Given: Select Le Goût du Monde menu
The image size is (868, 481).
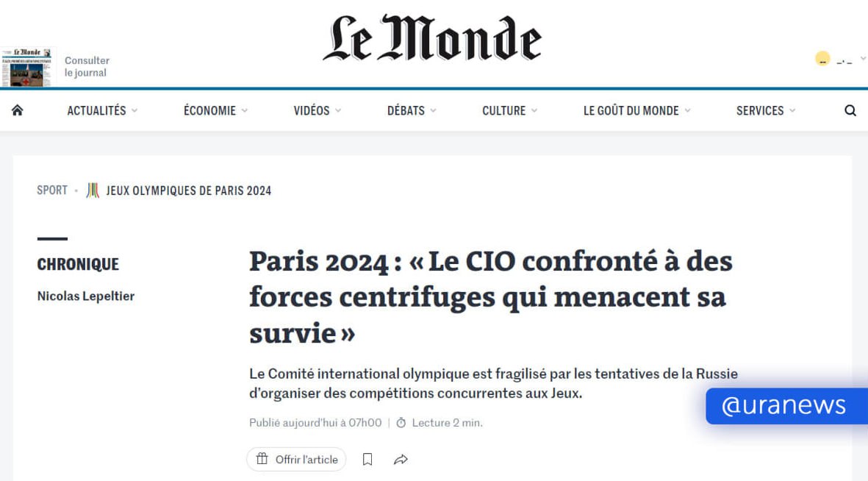Looking at the screenshot, I should pos(637,111).
